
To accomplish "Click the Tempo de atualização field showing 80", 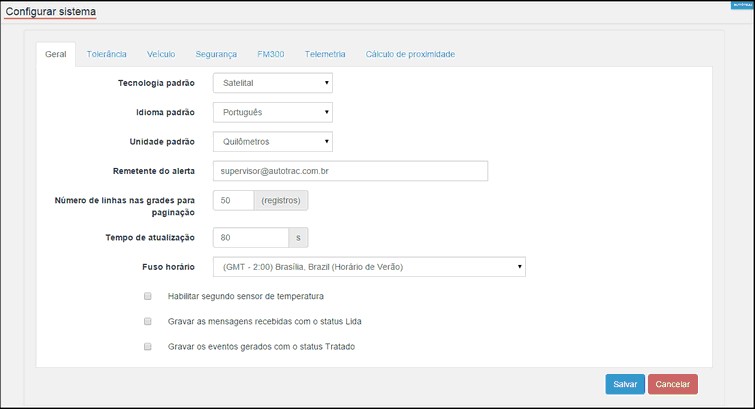I will point(251,237).
